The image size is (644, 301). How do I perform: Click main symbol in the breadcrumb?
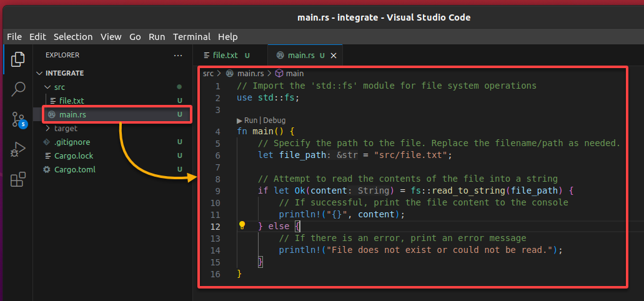[x=295, y=74]
